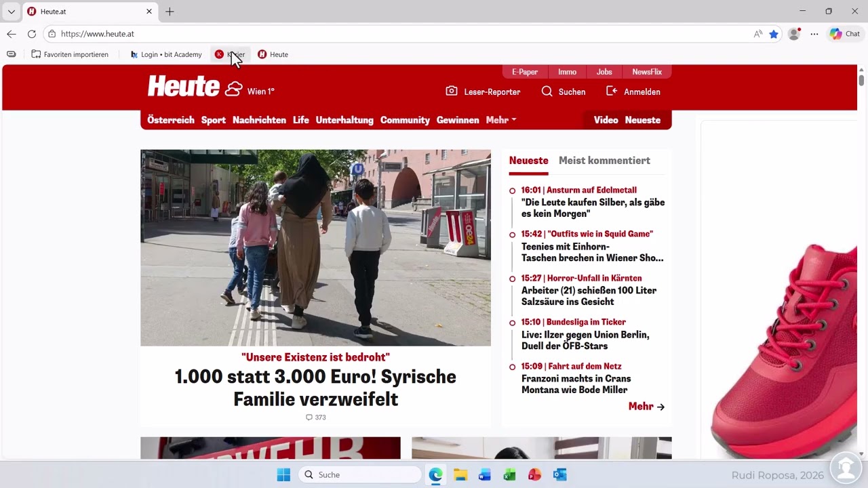The image size is (868, 488).
Task: Open the Österreich menu section
Action: coord(171,120)
